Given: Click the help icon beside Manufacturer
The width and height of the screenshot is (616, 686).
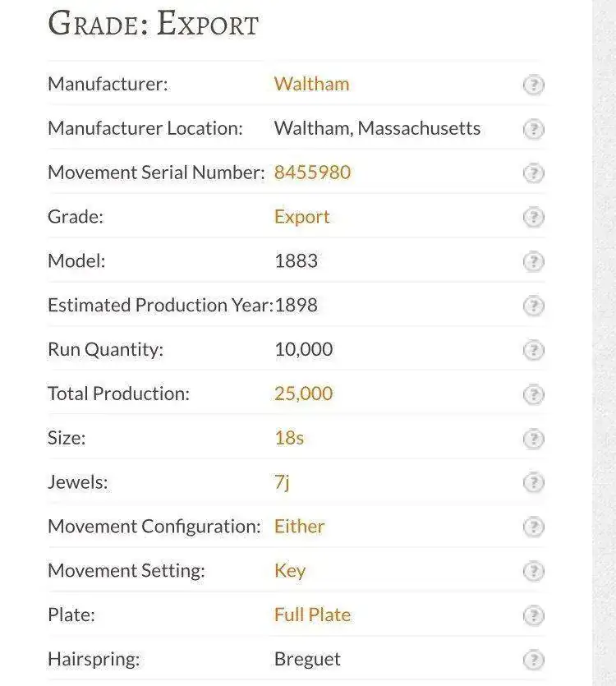Looking at the screenshot, I should coord(533,85).
